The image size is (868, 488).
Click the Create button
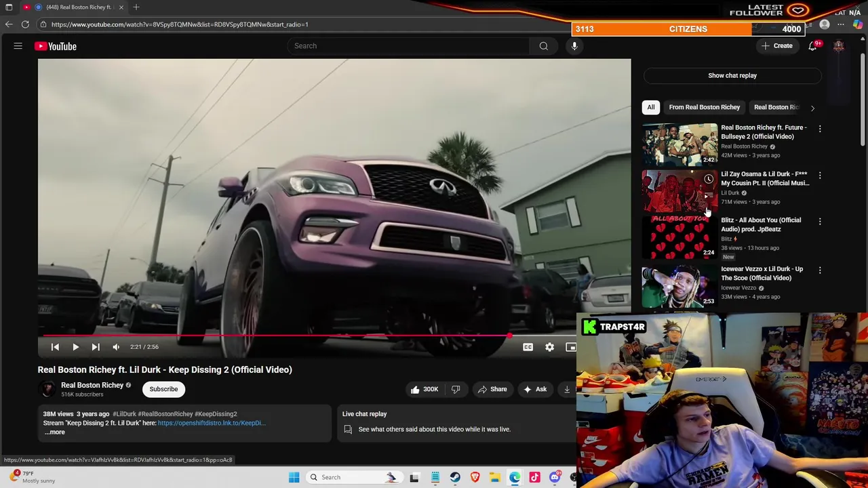click(777, 46)
